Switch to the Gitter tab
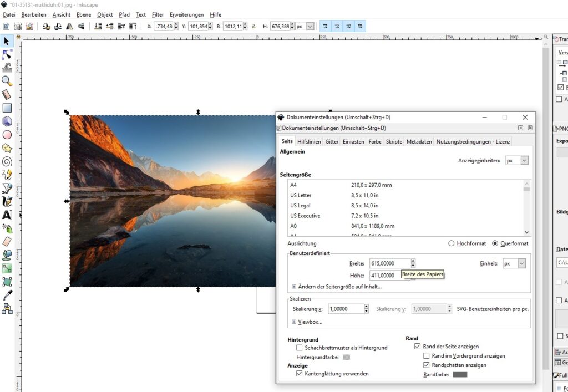568x392 pixels. click(332, 142)
